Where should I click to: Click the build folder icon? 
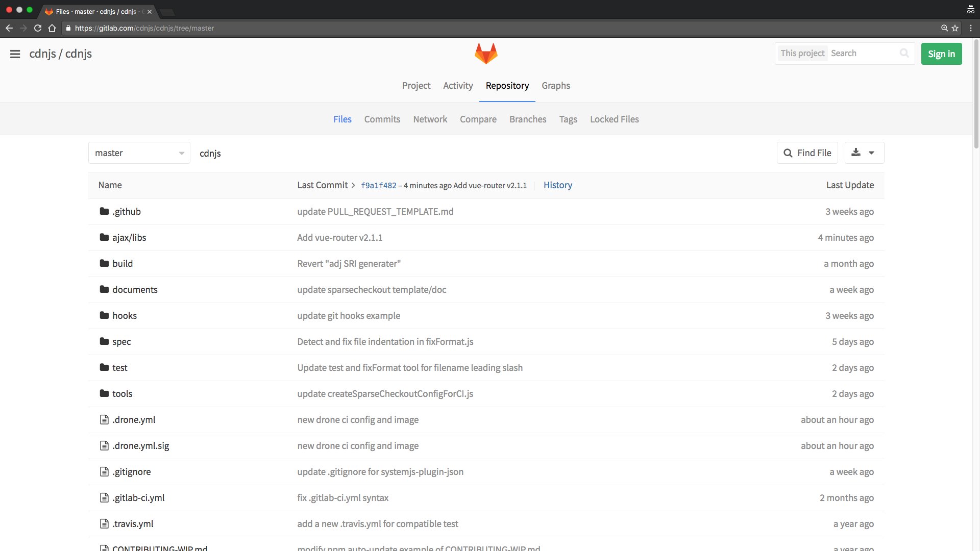(x=104, y=263)
